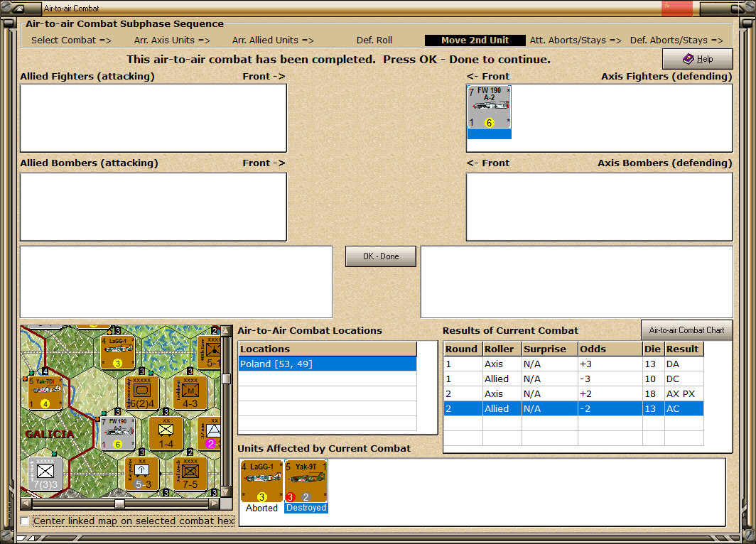Click the GALICIA label on the map
Screen dimensions: 756x544
tap(50, 434)
